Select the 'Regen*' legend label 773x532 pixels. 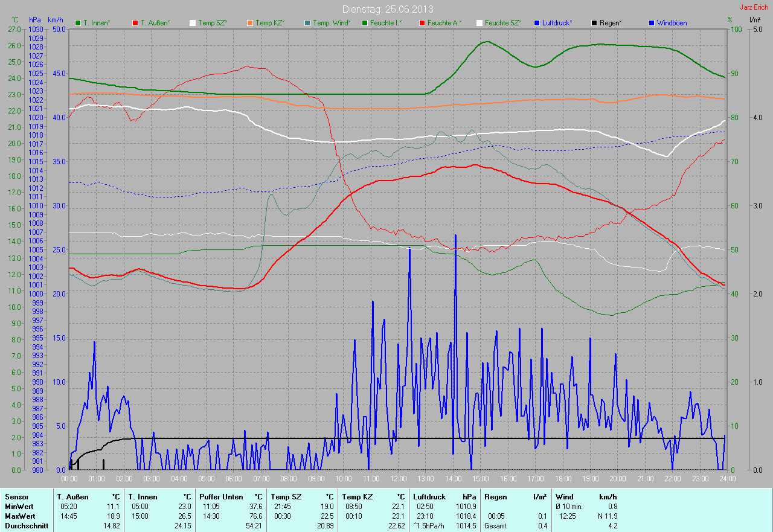pos(610,23)
